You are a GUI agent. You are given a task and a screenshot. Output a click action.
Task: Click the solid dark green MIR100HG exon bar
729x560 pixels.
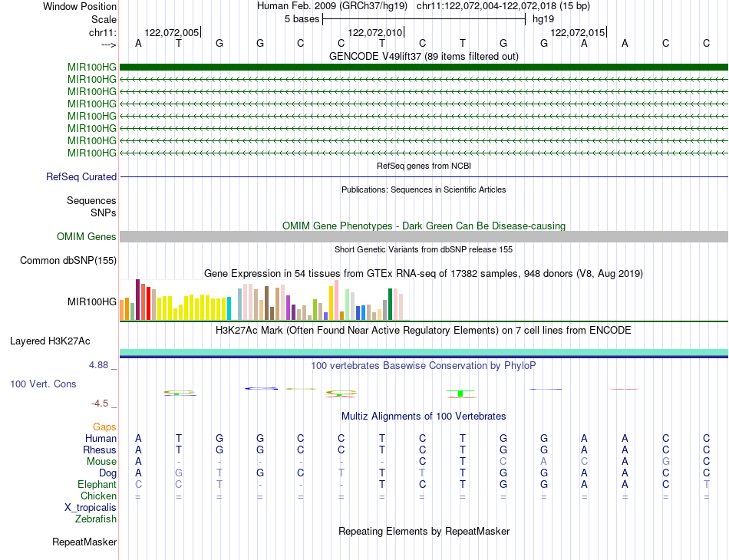pos(424,67)
